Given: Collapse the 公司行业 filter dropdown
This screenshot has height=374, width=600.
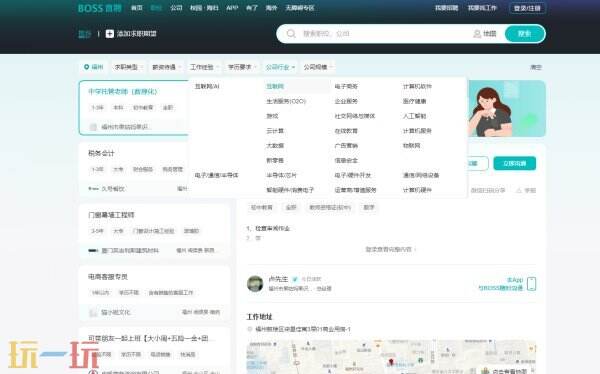Looking at the screenshot, I should [280, 67].
